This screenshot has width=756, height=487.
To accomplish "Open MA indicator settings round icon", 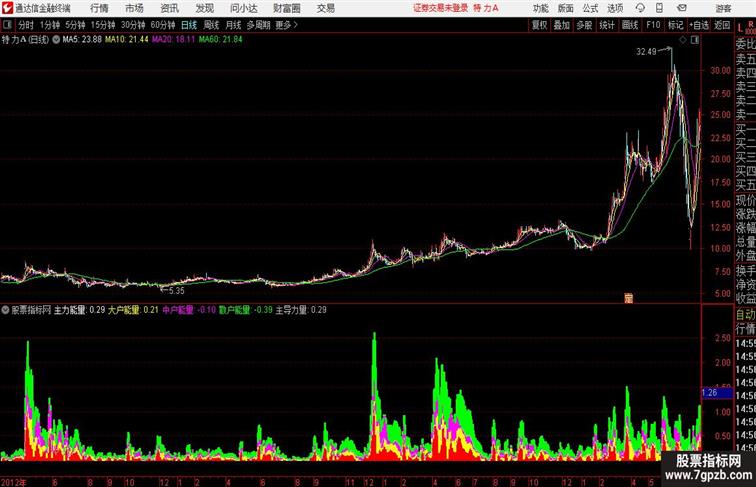I will [56, 40].
